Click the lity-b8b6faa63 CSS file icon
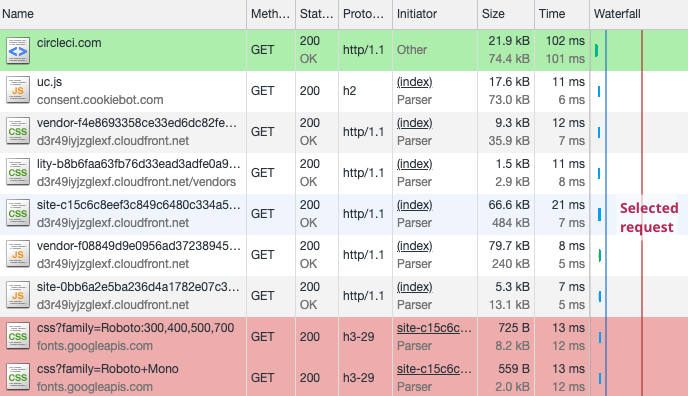The height and width of the screenshot is (396, 688). [x=18, y=172]
